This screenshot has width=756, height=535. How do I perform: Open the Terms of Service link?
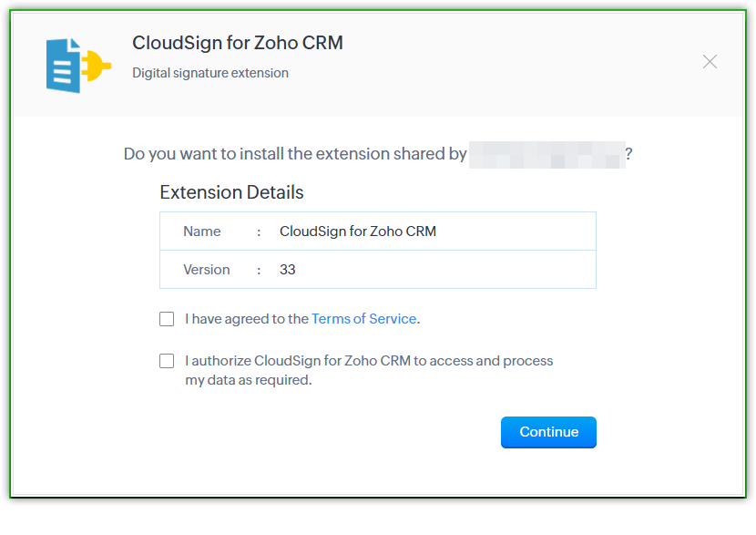tap(363, 319)
